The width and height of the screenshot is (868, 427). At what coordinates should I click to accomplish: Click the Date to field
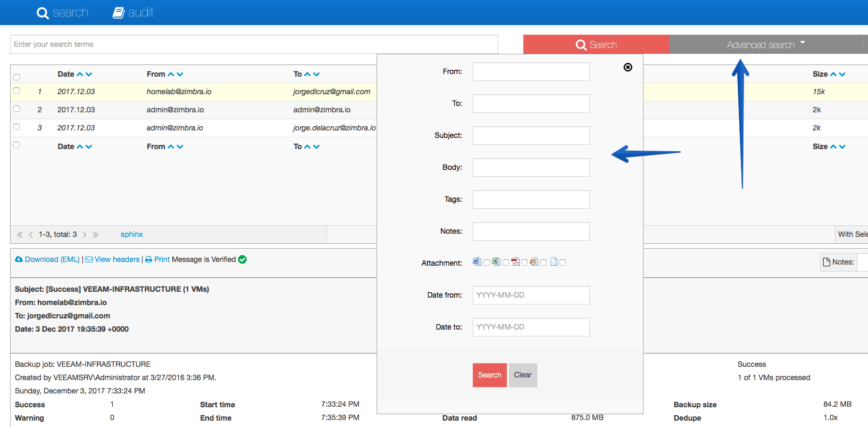click(531, 327)
